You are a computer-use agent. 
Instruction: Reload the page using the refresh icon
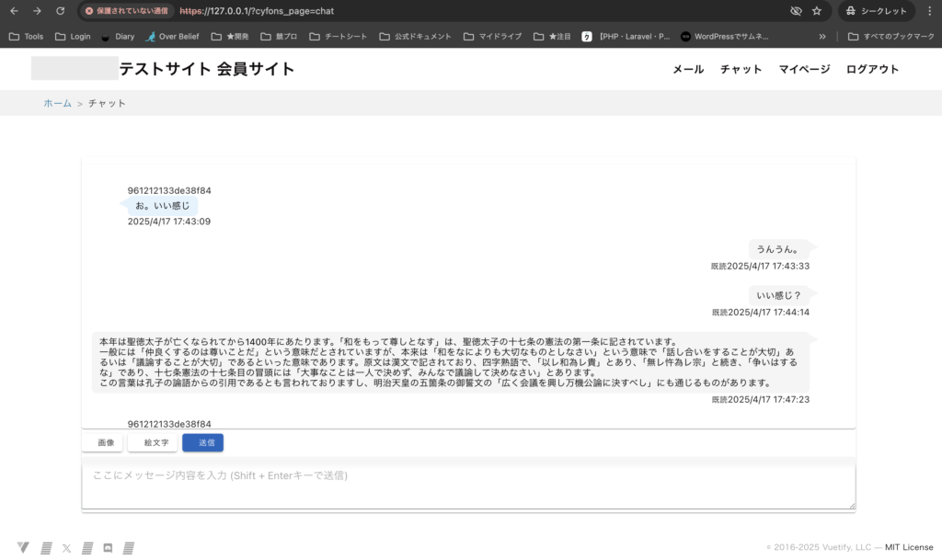(x=61, y=11)
